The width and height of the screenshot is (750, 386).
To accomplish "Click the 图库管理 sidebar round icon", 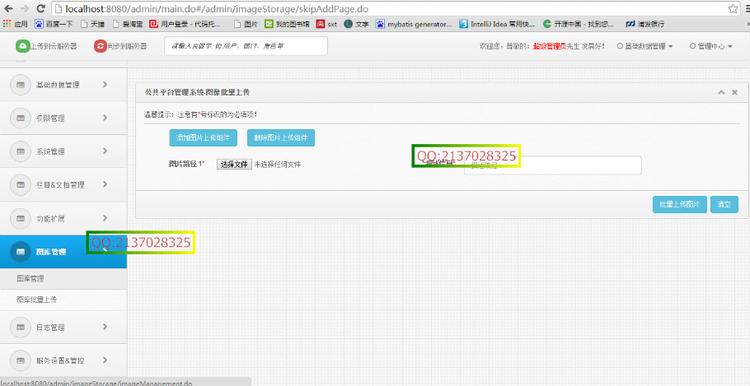I will [21, 252].
